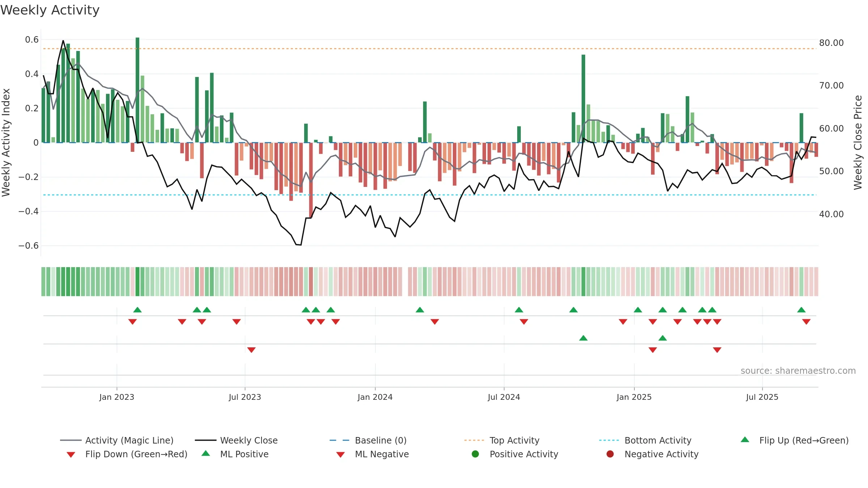Click the Weekly Activity chart title

click(x=50, y=10)
